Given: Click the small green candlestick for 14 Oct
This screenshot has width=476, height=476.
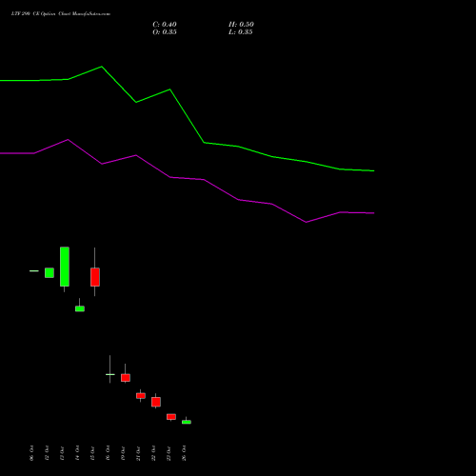Looking at the screenshot, I should pos(80,308).
